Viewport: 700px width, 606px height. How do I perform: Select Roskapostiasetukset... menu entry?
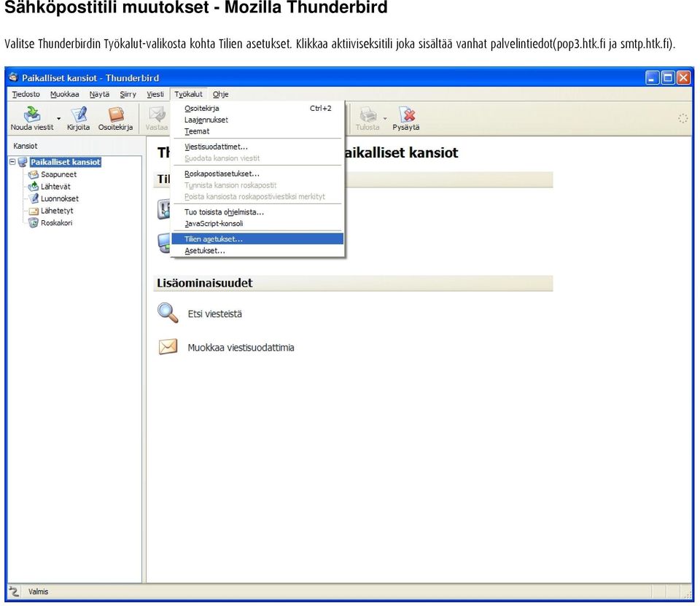257,174
